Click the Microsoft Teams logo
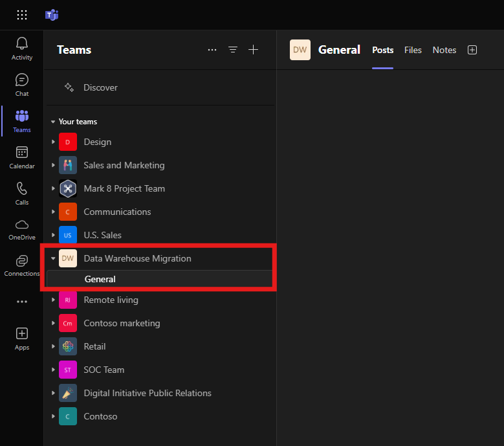The width and height of the screenshot is (504, 446). click(52, 15)
